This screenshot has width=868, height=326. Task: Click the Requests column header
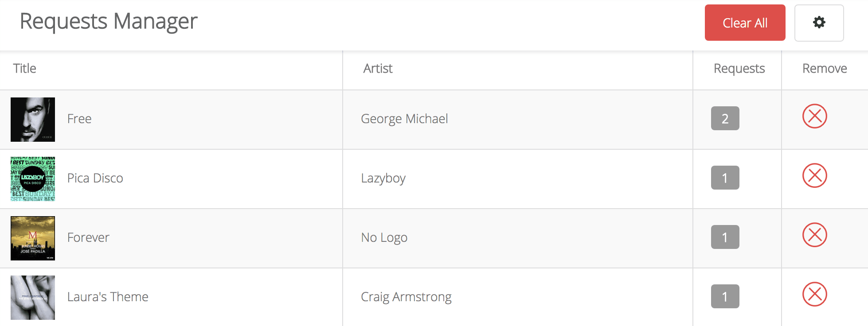739,69
